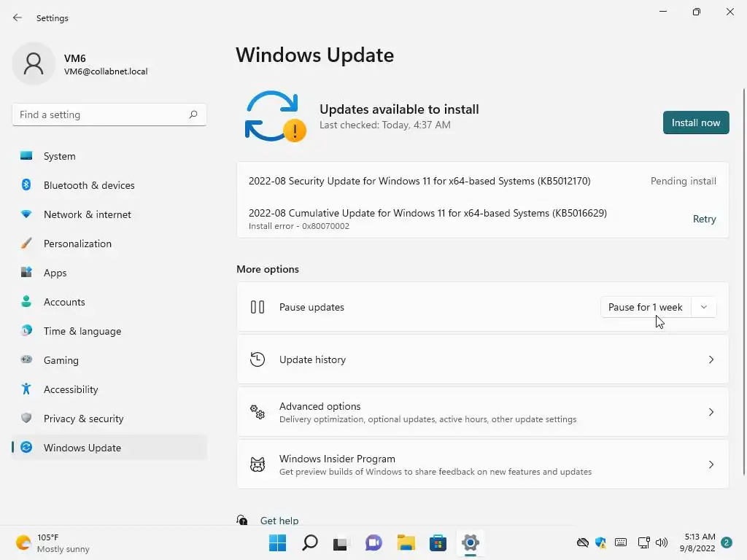Click the Install error 0x80070002 text
The width and height of the screenshot is (747, 560).
tap(298, 226)
